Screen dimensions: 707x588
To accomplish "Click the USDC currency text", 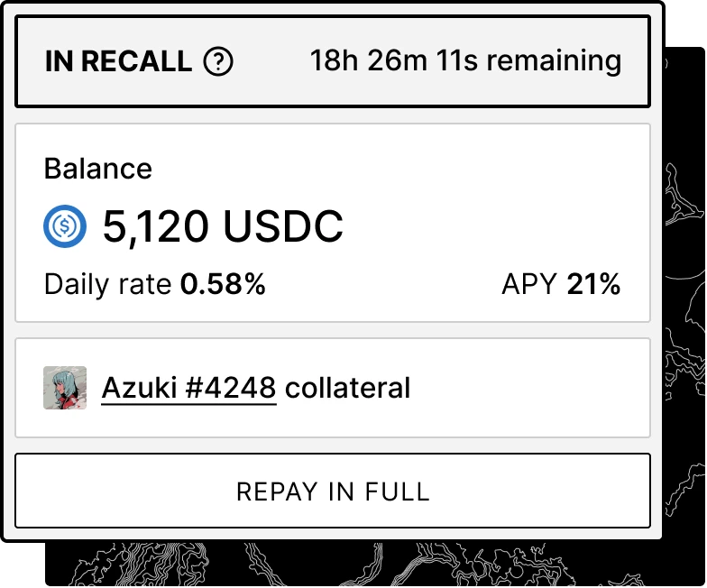I will pos(283,225).
